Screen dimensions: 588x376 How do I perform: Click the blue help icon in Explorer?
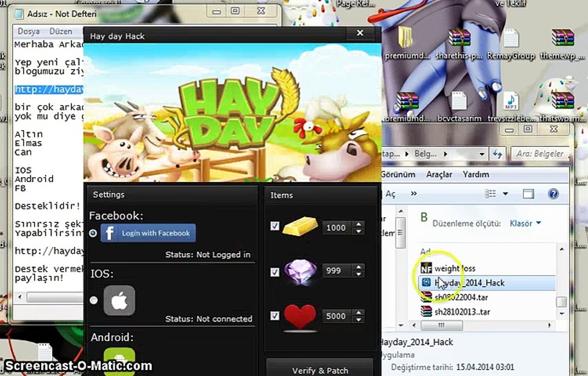(x=553, y=193)
